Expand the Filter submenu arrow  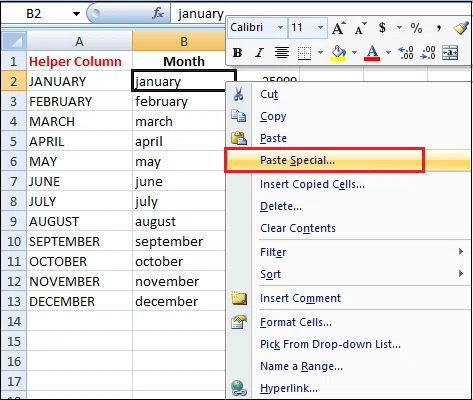pyautogui.click(x=461, y=252)
